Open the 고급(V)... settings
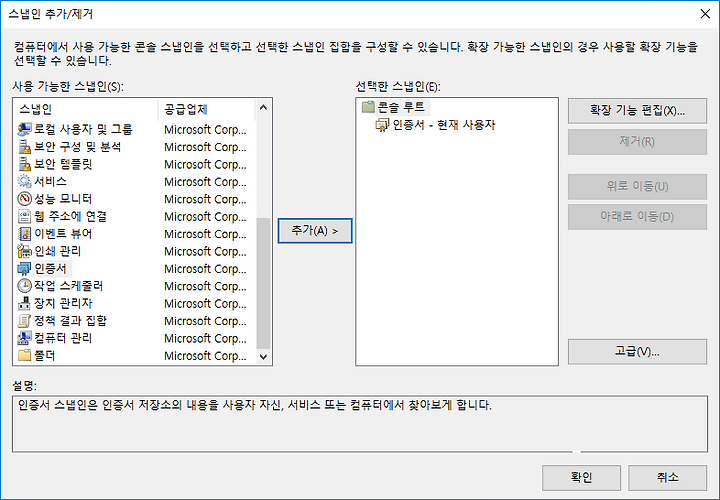 click(x=637, y=352)
